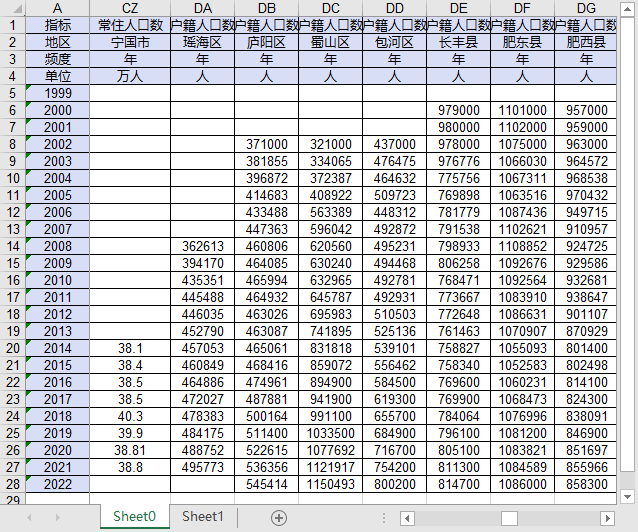The width and height of the screenshot is (638, 532).
Task: Select column DD header
Action: click(394, 8)
